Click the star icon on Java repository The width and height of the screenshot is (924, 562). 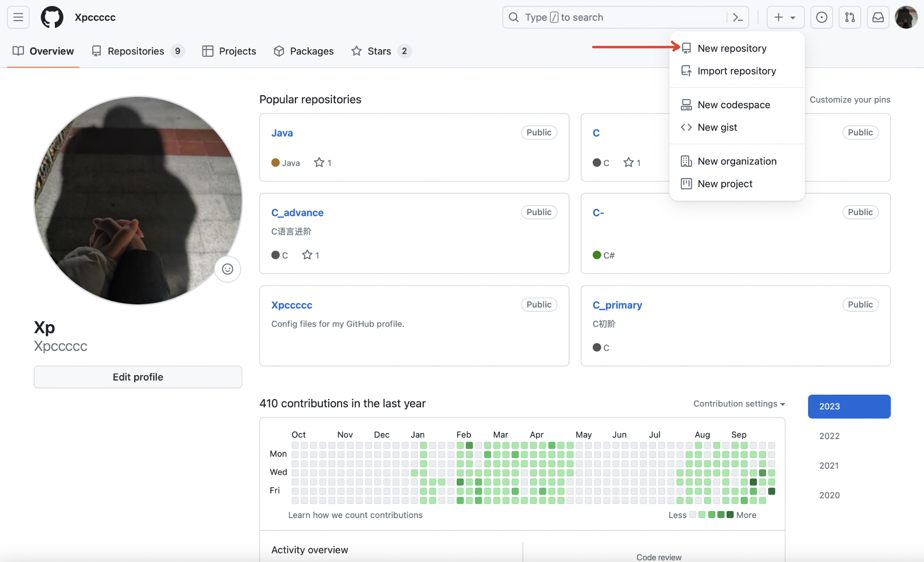coord(319,163)
